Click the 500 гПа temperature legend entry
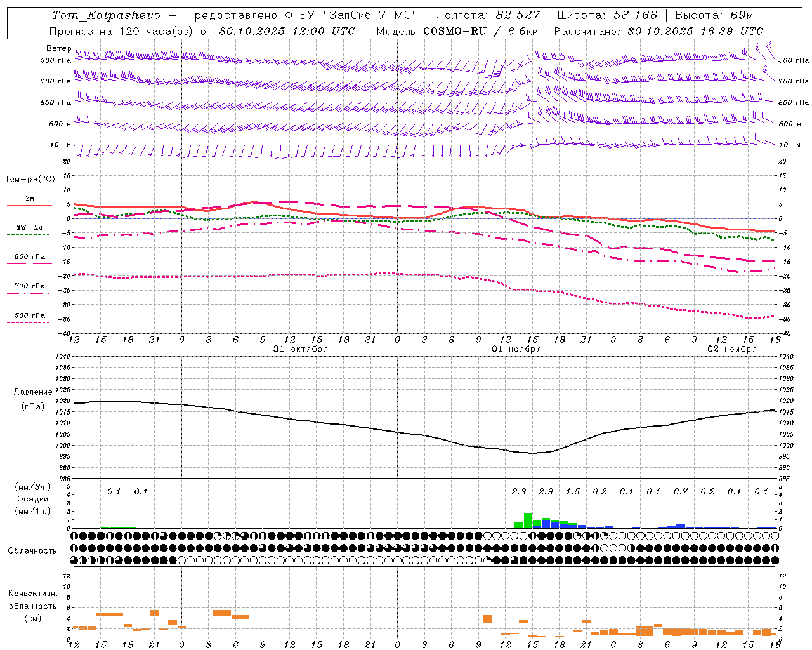The image size is (812, 650). click(x=30, y=315)
